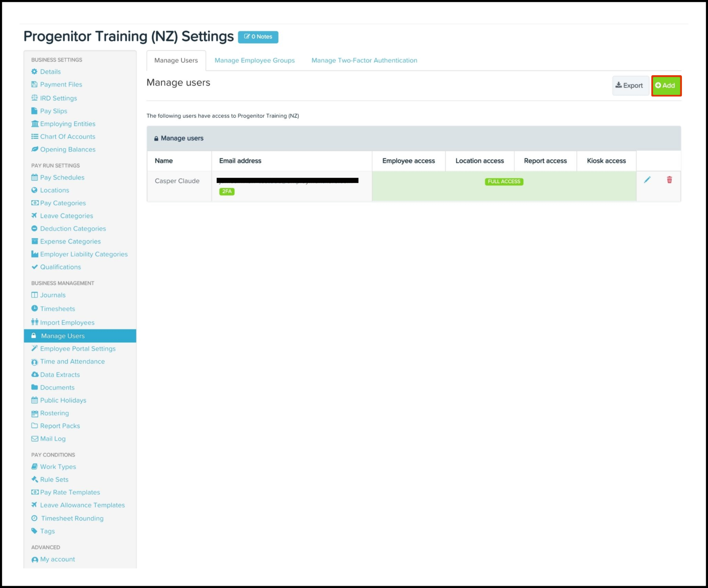Click the leaf icon beside Opening Balances
Image resolution: width=708 pixels, height=588 pixels.
coord(35,149)
